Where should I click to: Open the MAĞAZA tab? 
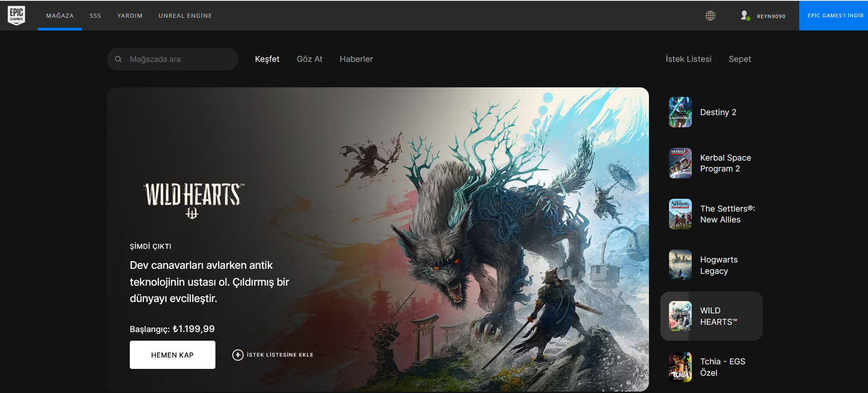(x=60, y=15)
